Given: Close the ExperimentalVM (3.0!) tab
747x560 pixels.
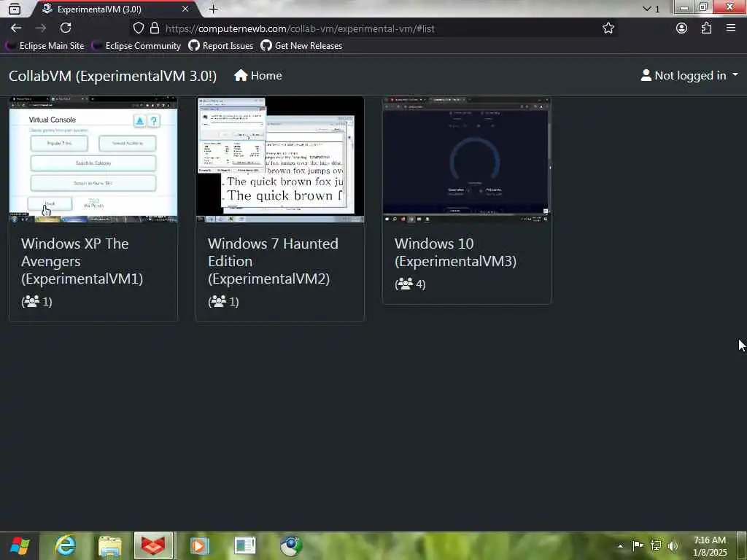Looking at the screenshot, I should pos(185,9).
